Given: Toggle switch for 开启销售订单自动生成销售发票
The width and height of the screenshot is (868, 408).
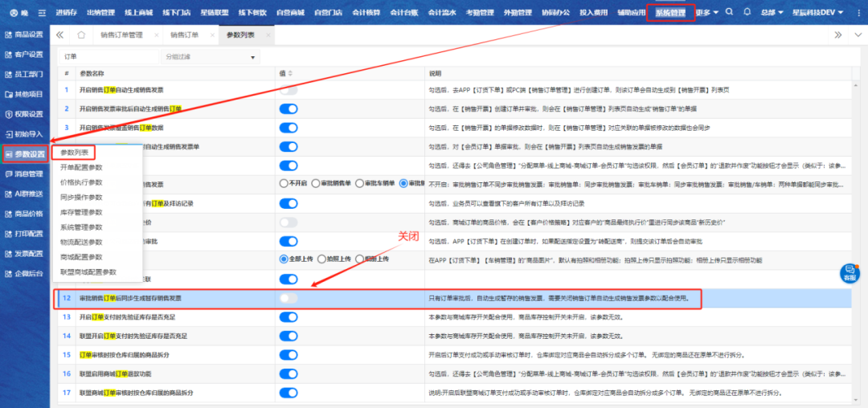Looking at the screenshot, I should click(x=288, y=89).
